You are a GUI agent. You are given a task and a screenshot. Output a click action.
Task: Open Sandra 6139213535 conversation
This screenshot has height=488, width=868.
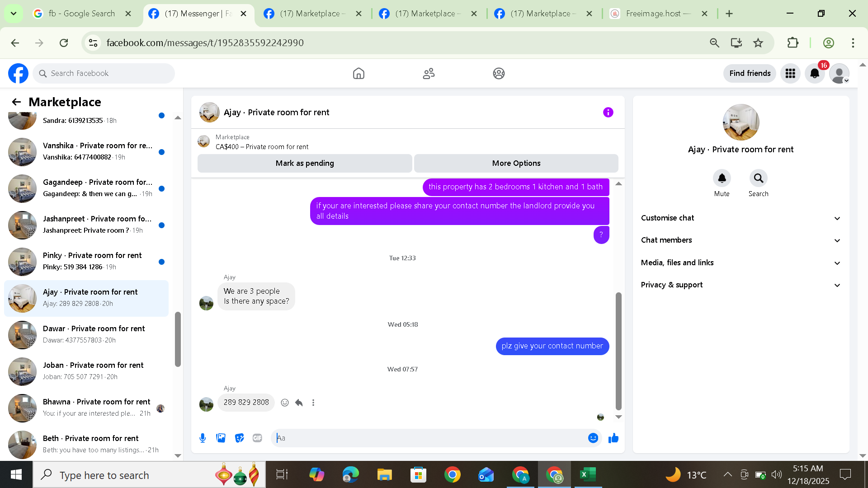tap(86, 120)
